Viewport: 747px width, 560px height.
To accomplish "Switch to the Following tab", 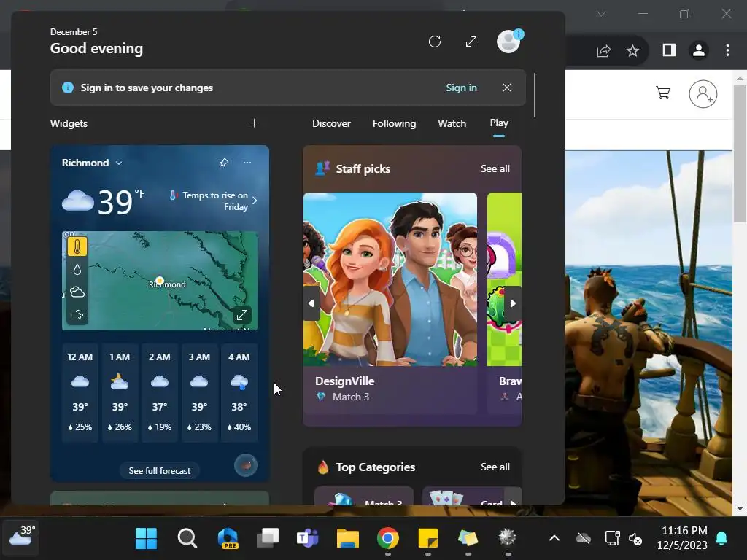I will tap(394, 123).
